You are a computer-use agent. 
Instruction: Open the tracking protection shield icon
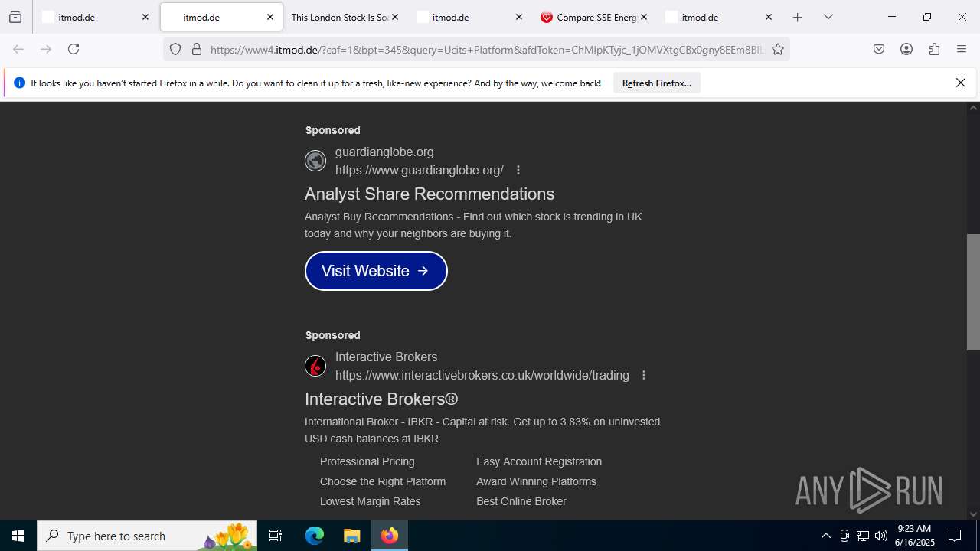click(175, 49)
